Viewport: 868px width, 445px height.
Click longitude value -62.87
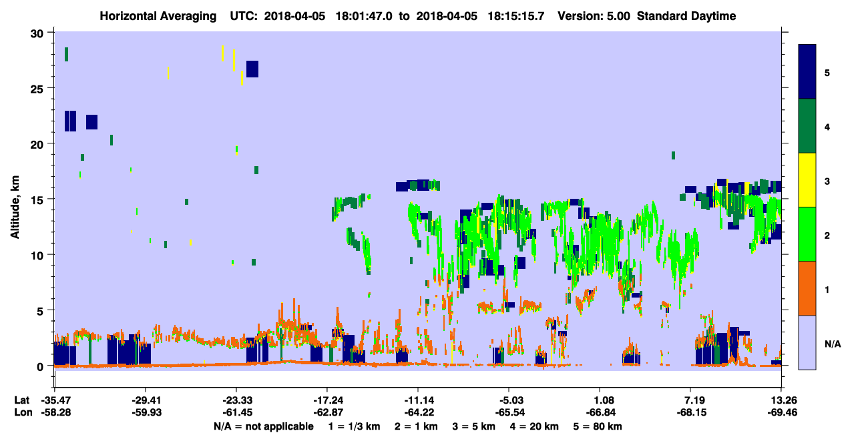327,412
